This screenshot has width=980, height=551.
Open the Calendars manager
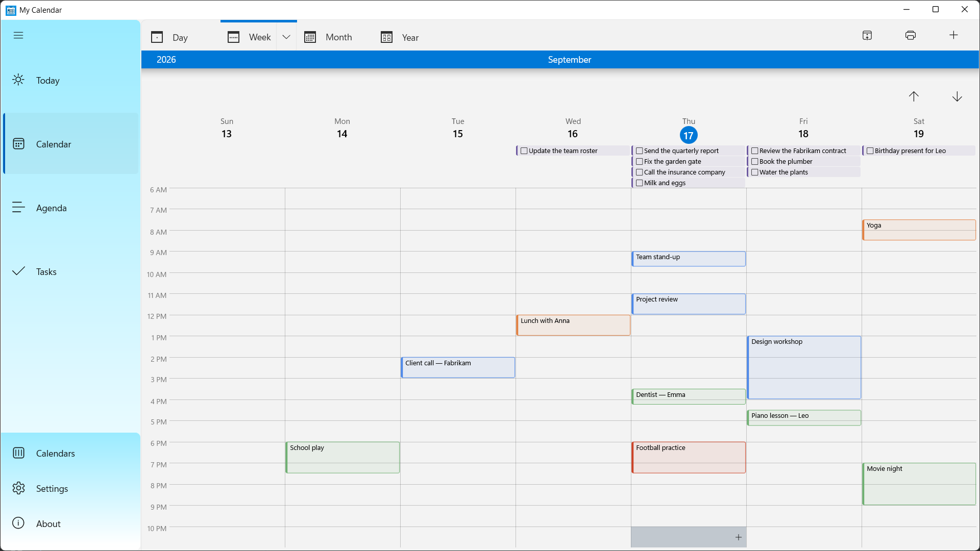[71, 453]
